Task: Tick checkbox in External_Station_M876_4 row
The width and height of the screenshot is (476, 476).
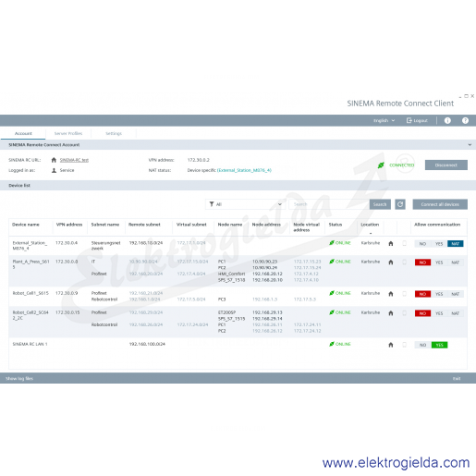Action: click(x=405, y=243)
